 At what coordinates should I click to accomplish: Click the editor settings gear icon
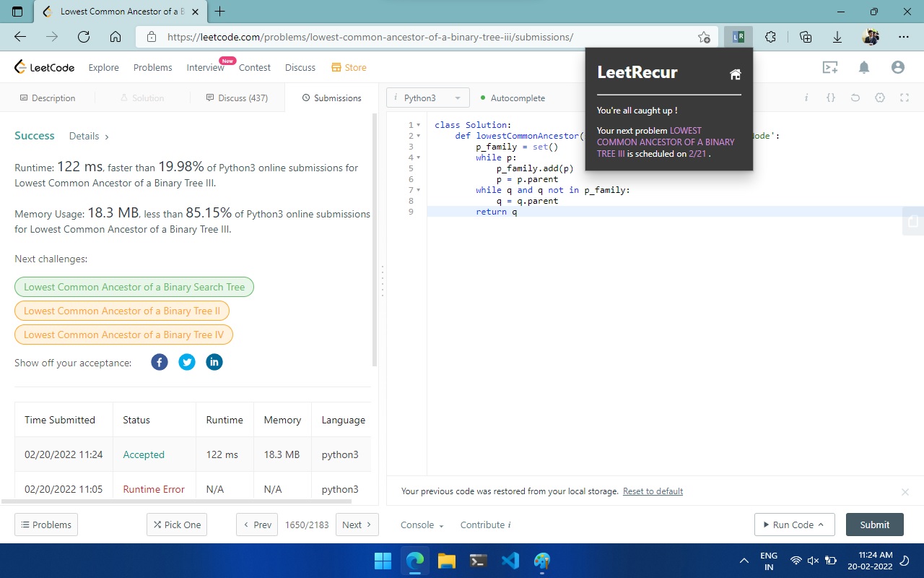coord(879,98)
